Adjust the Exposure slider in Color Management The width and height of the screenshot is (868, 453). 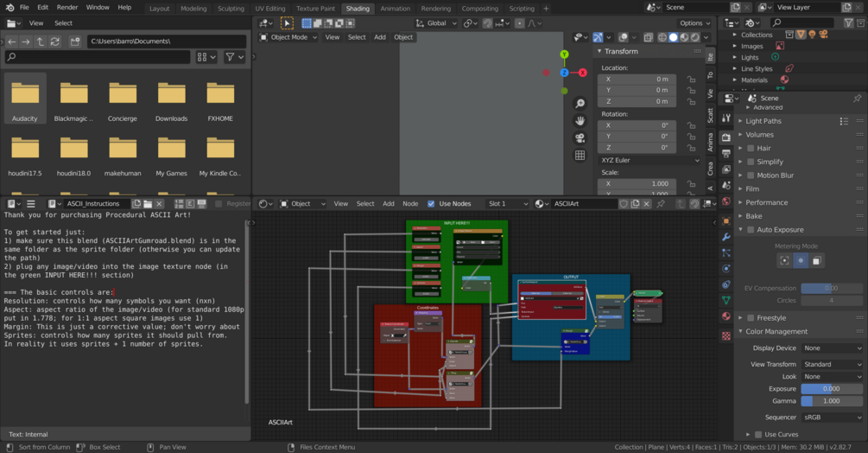[x=831, y=389]
